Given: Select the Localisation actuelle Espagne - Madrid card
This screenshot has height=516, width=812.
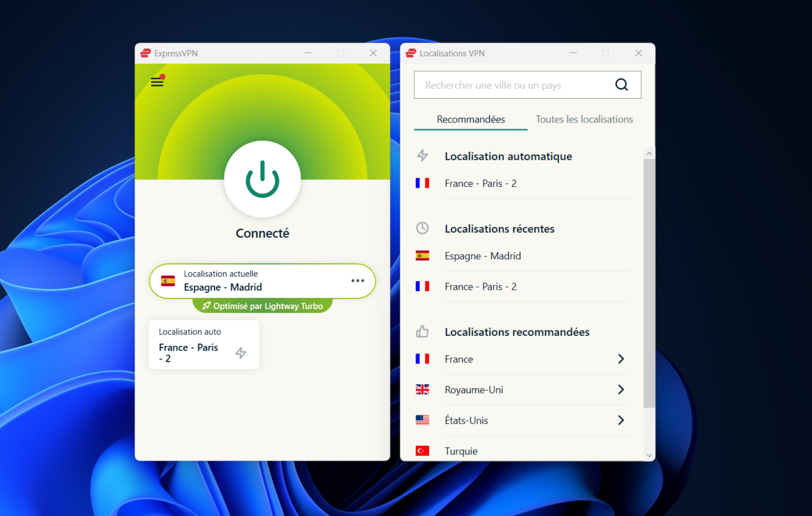Looking at the screenshot, I should point(263,281).
